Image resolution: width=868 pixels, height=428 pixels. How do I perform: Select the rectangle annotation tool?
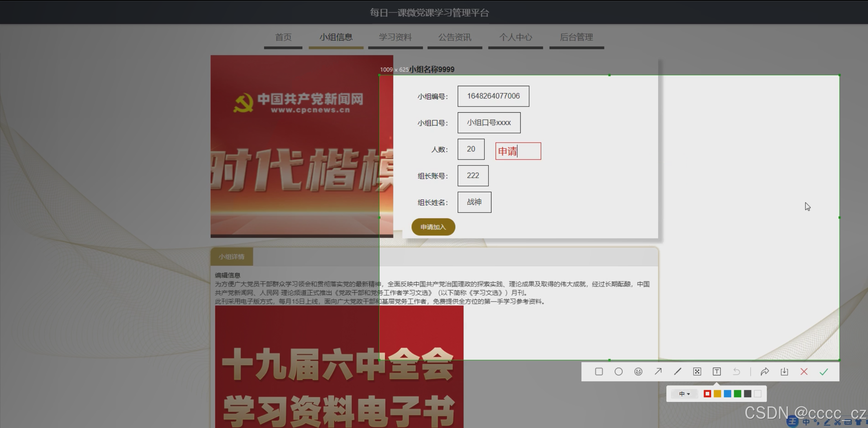599,371
